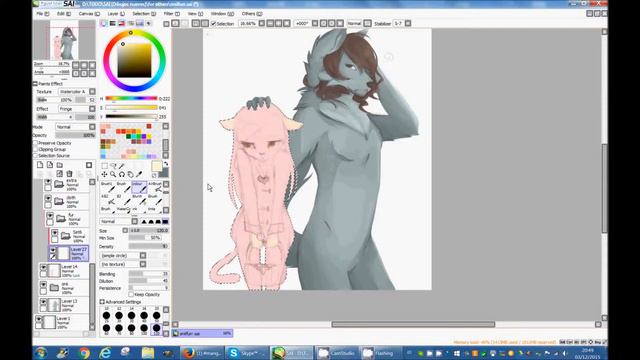Viewport: 640px width, 360px height.
Task: Create a new layer folder
Action: click(60, 165)
